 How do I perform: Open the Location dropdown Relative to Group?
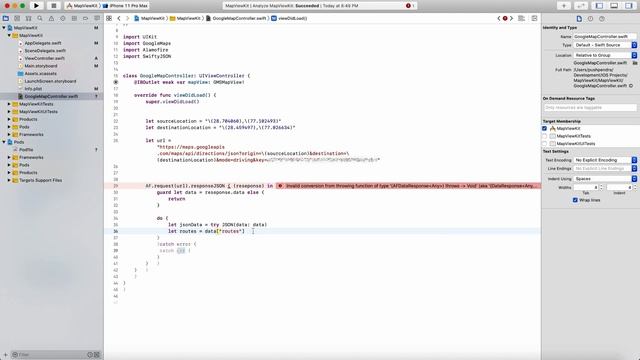pyautogui.click(x=605, y=55)
